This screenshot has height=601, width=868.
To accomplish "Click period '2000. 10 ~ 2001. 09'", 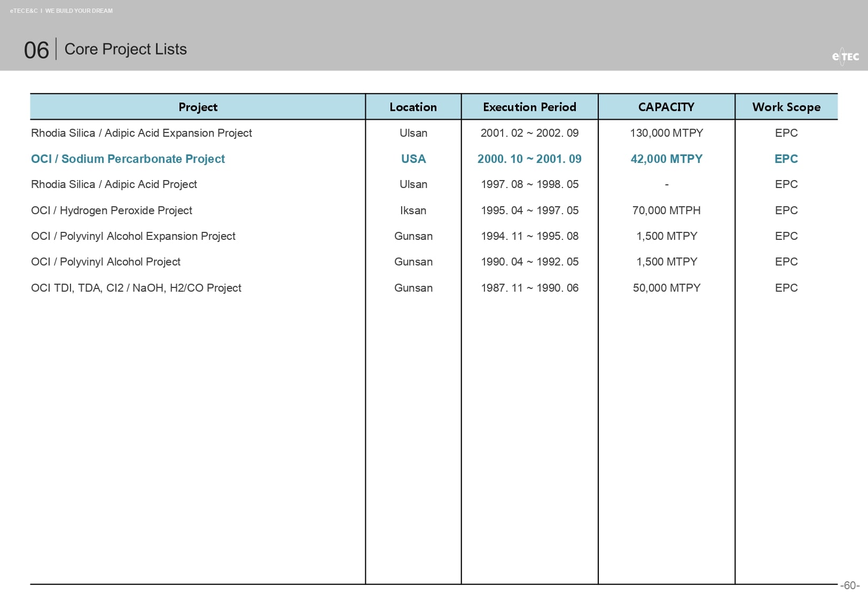I will (x=529, y=159).
